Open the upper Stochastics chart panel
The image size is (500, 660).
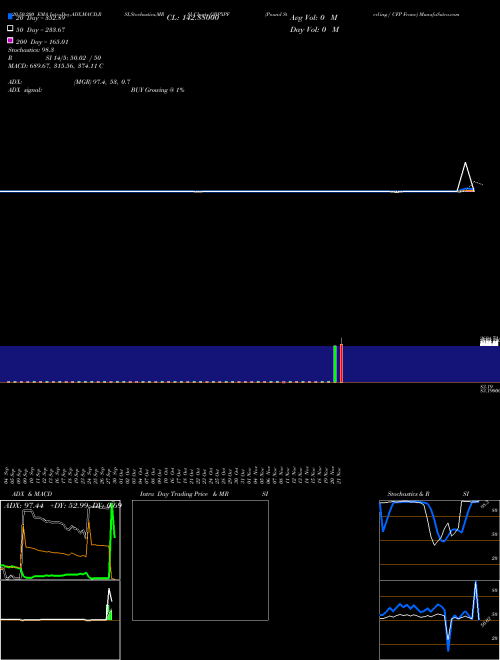(x=439, y=540)
